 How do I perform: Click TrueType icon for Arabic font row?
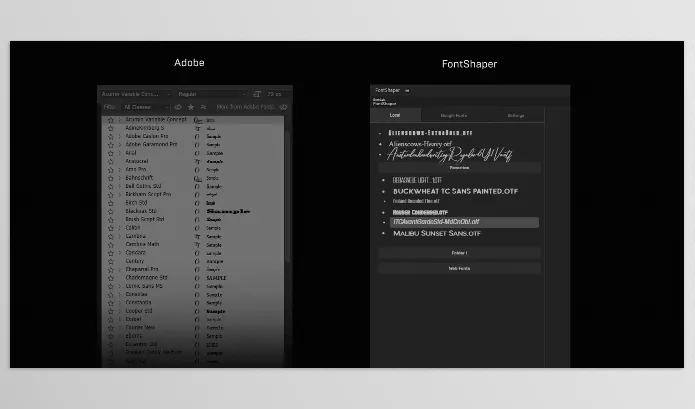[x=197, y=161]
